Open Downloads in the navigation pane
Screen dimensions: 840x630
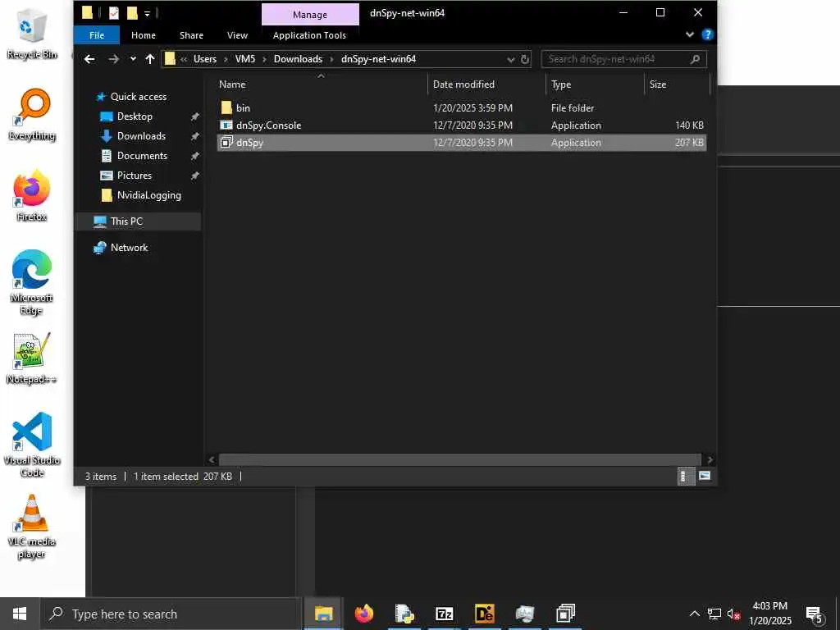(x=141, y=136)
